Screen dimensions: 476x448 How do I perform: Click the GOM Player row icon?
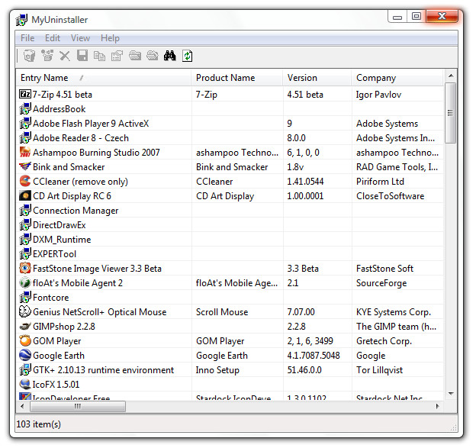pyautogui.click(x=25, y=341)
